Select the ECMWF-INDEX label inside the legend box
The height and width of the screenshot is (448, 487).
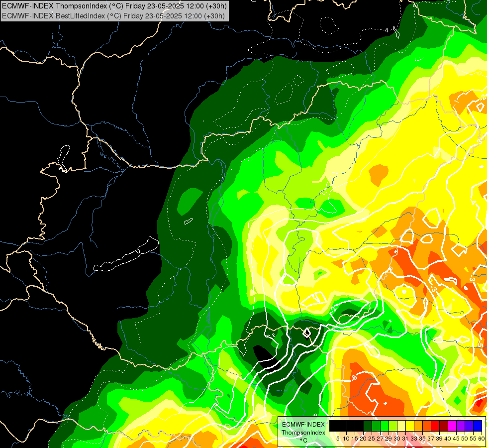tap(303, 425)
